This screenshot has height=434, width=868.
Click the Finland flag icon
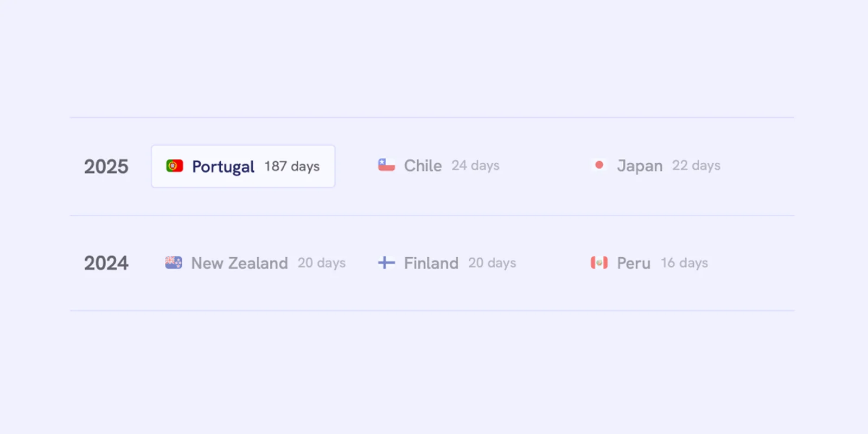click(x=386, y=263)
